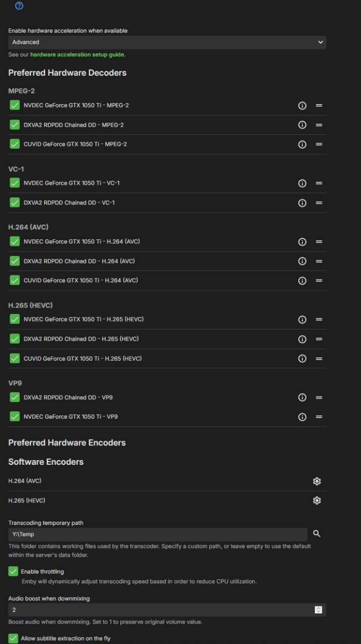Screen dimensions: 361x644
Task: Open info for NVDEC GeForce GTX 1050 Ti VP9
Action: coord(302,416)
